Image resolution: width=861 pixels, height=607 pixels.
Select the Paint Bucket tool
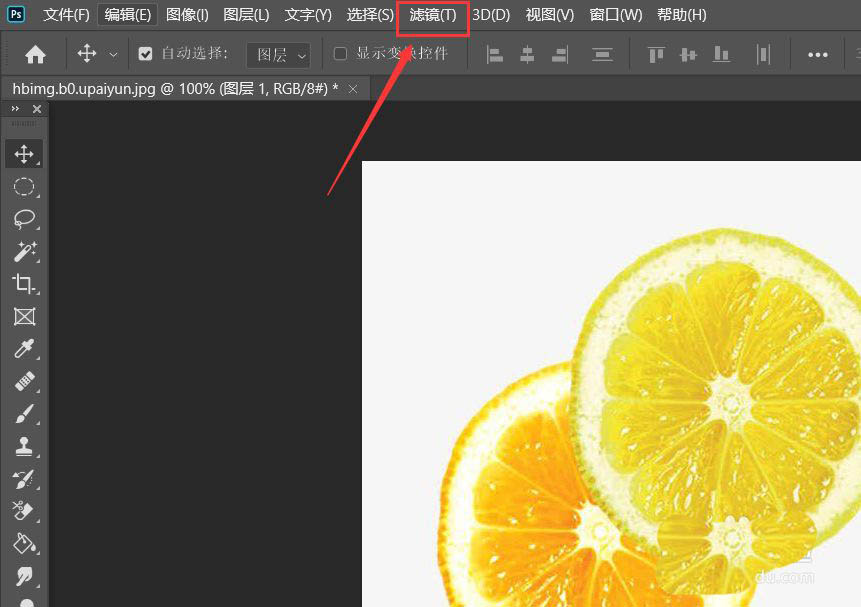click(x=24, y=543)
